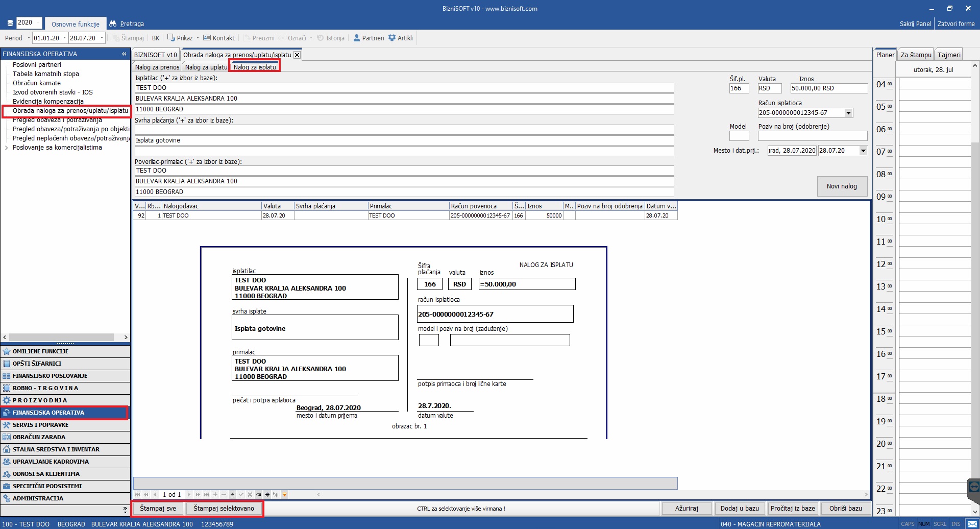
Task: Select the TEST DOO row in orders grid
Action: [405, 215]
